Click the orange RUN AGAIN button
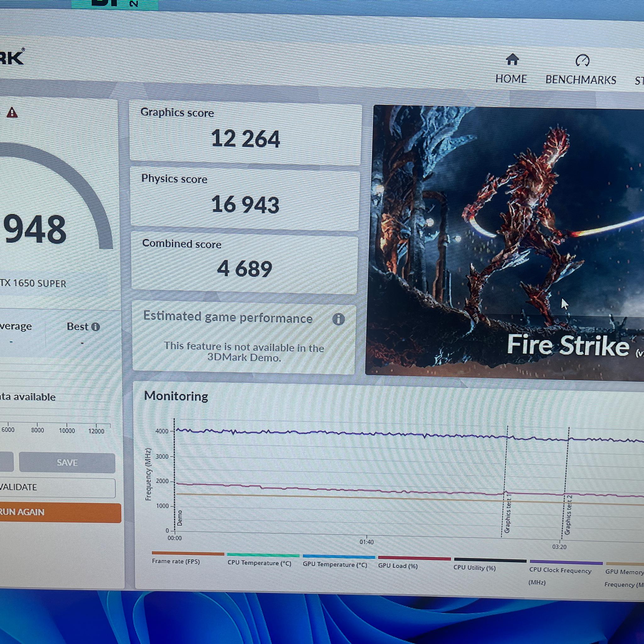 pos(60,512)
